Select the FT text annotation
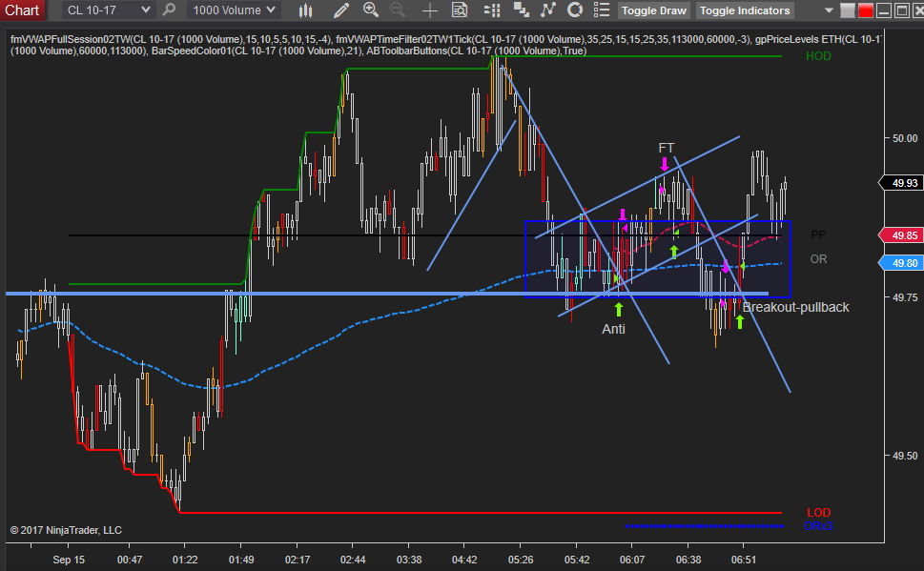 [666, 148]
